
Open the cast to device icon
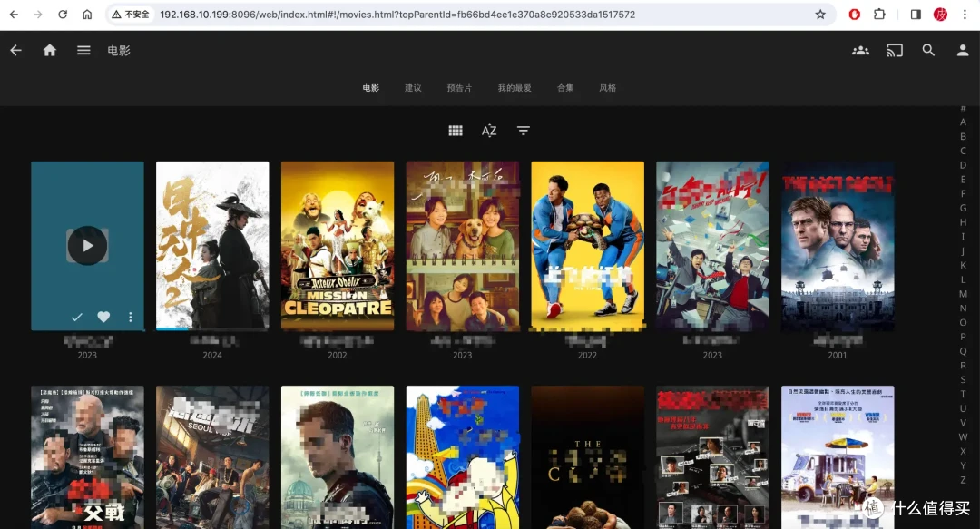tap(895, 51)
